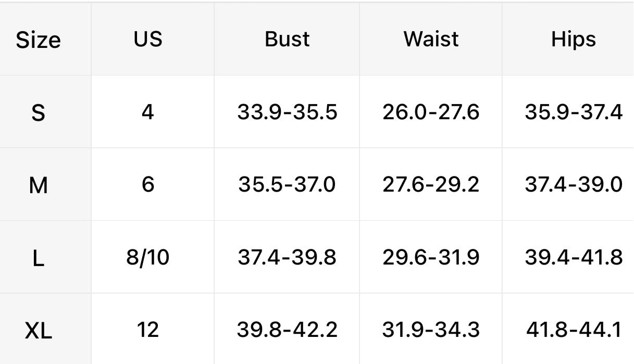Select the S size row label
The height and width of the screenshot is (364, 634).
tap(38, 112)
